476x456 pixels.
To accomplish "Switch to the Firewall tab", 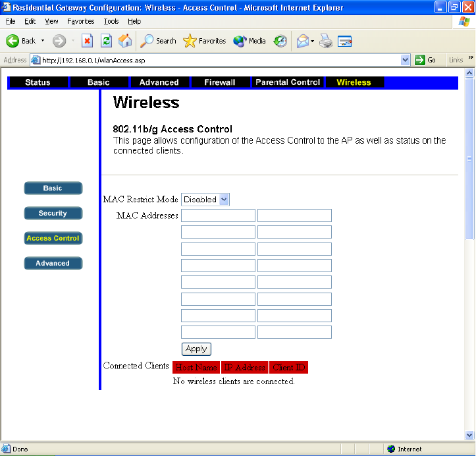I will click(220, 82).
